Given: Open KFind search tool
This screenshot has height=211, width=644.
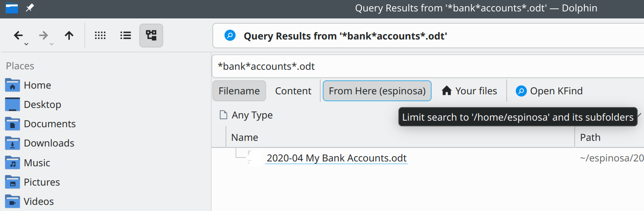Looking at the screenshot, I should [x=549, y=91].
